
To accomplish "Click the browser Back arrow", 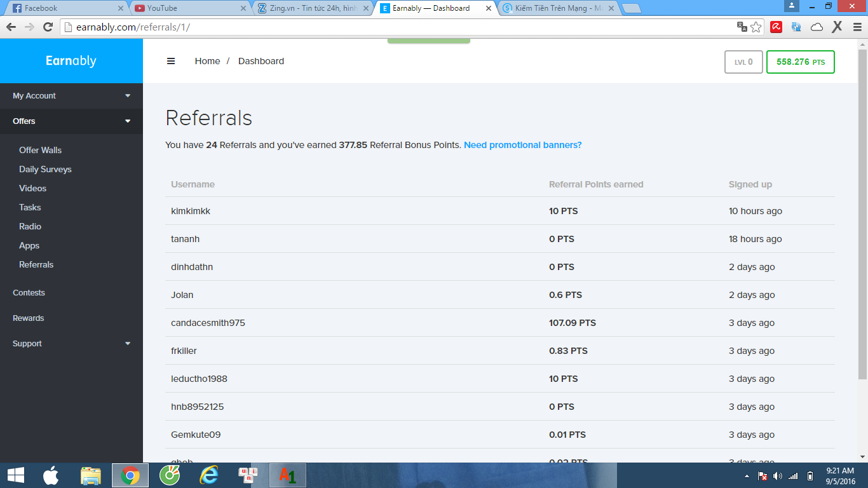I will click(11, 27).
